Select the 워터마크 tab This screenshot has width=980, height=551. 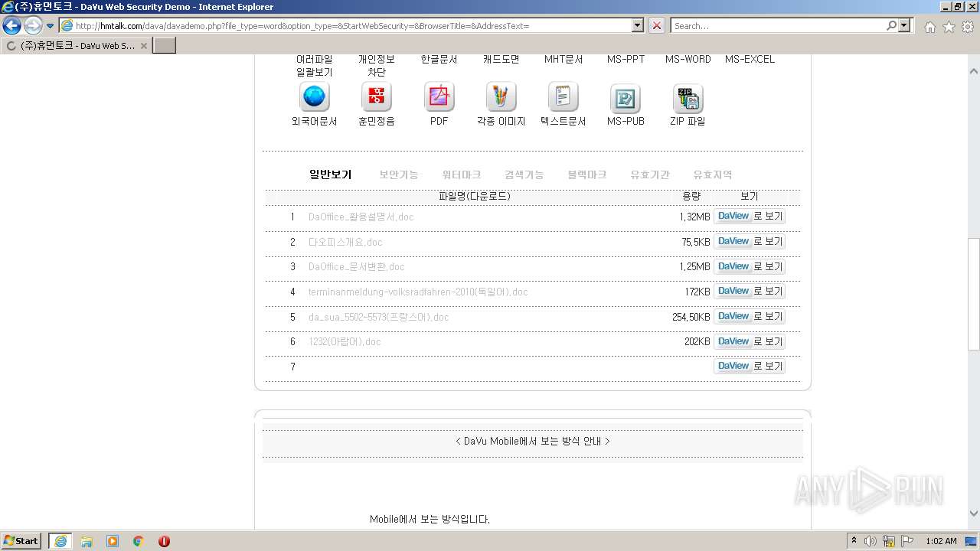tap(462, 174)
